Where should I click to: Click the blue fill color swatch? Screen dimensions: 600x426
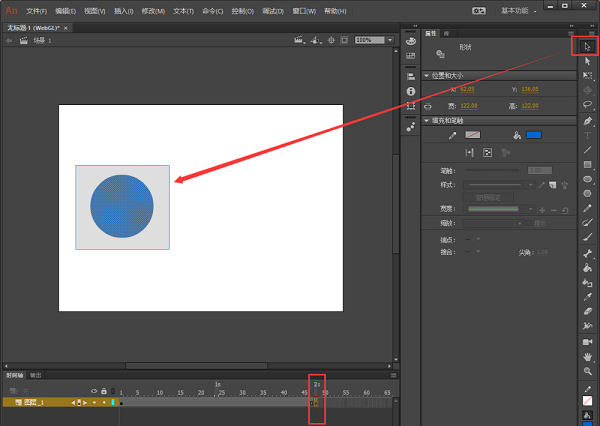coord(534,135)
